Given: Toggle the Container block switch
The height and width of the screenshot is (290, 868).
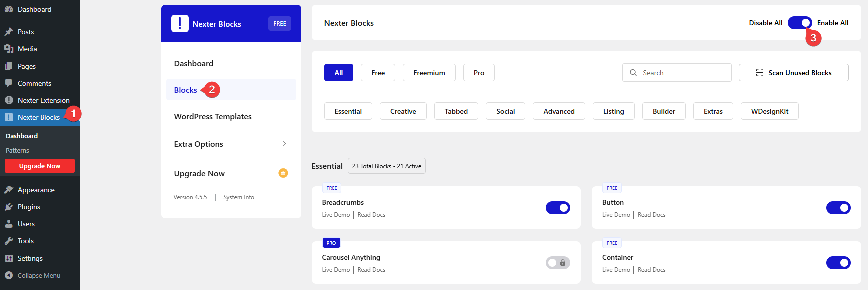Looking at the screenshot, I should pos(838,263).
